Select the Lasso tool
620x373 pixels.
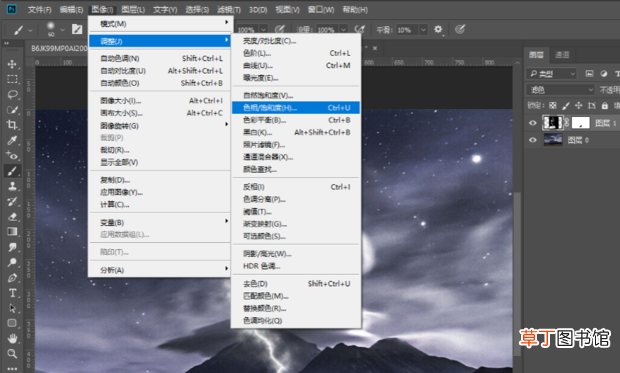pos(12,95)
